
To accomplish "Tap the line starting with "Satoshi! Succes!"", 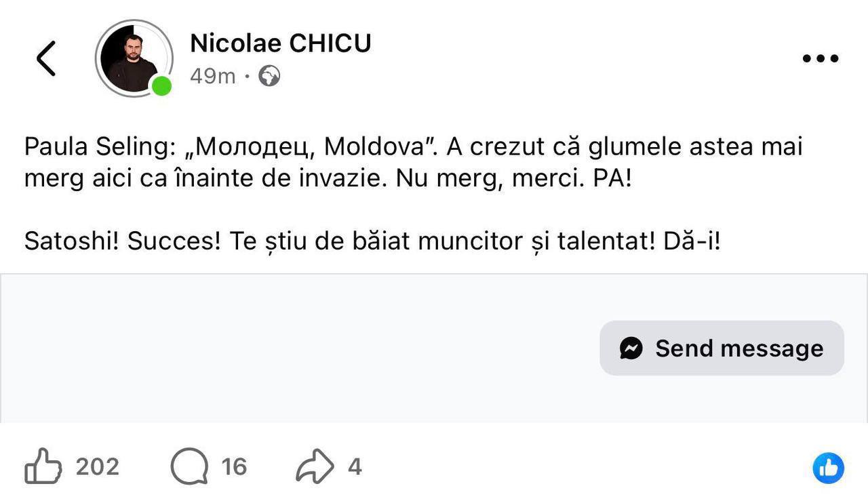I will click(372, 241).
